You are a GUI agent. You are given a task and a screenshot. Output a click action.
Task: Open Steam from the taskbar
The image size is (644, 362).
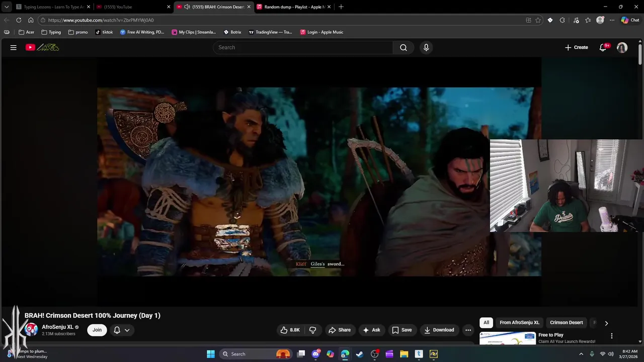pyautogui.click(x=360, y=354)
